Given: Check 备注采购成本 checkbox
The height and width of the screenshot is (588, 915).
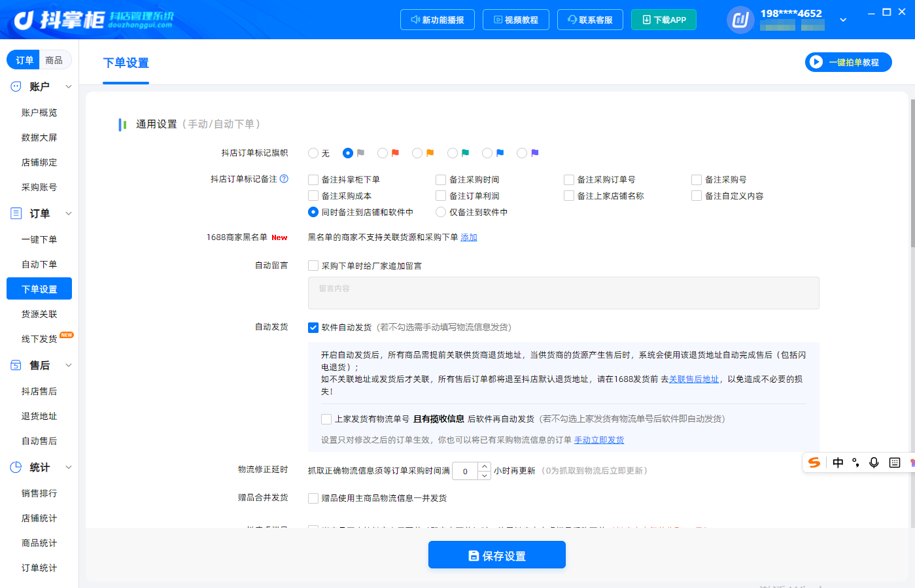Looking at the screenshot, I should (313, 196).
